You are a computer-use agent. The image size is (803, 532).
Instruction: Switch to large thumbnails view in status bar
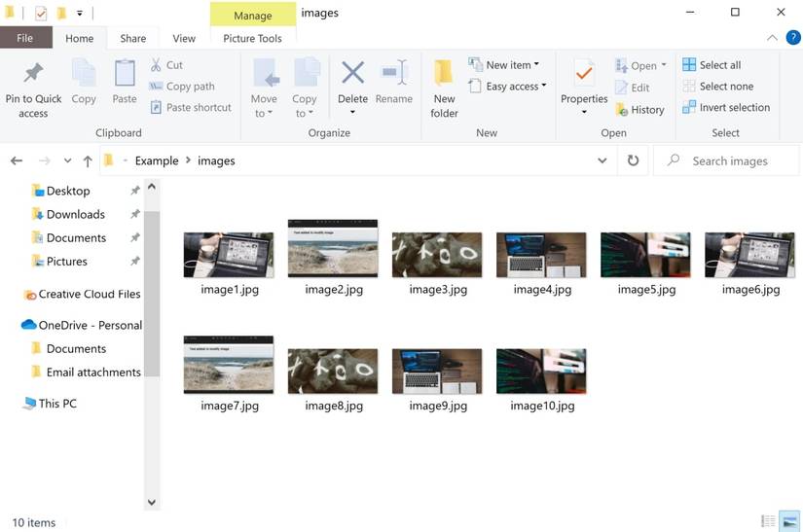[790, 522]
